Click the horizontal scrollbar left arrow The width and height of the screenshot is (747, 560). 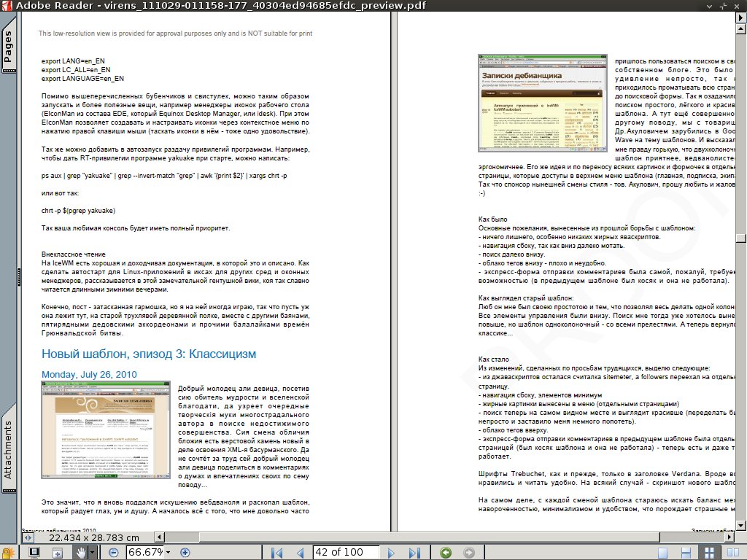160,537
